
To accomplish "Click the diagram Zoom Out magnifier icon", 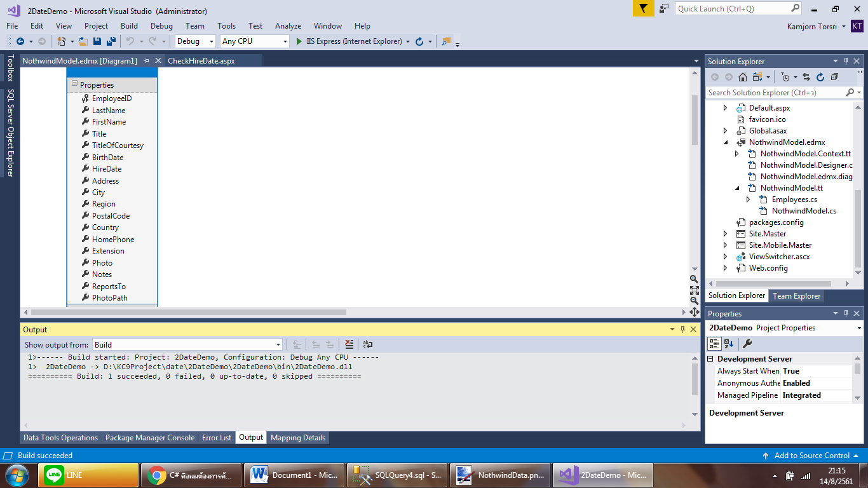I will 694,301.
